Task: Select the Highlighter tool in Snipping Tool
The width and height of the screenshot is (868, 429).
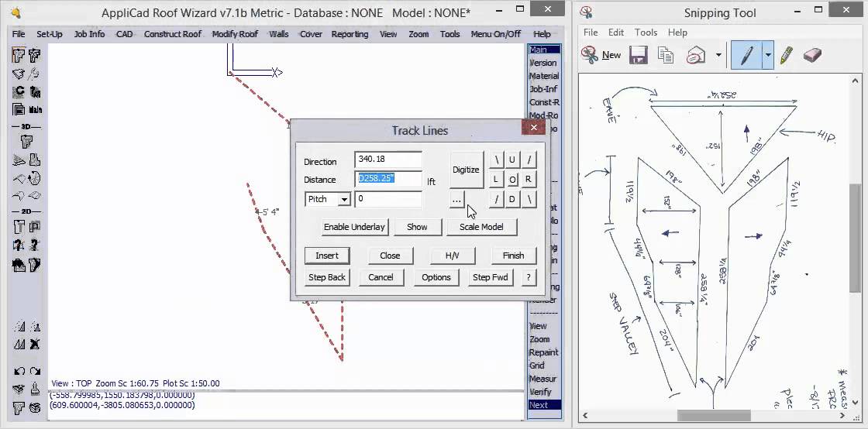Action: (x=786, y=55)
